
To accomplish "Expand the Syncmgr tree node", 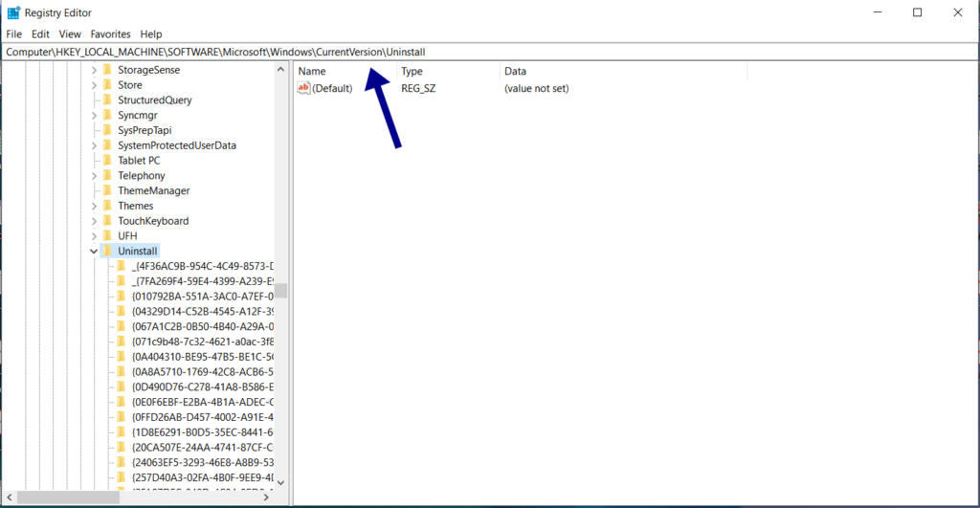I will pyautogui.click(x=94, y=116).
